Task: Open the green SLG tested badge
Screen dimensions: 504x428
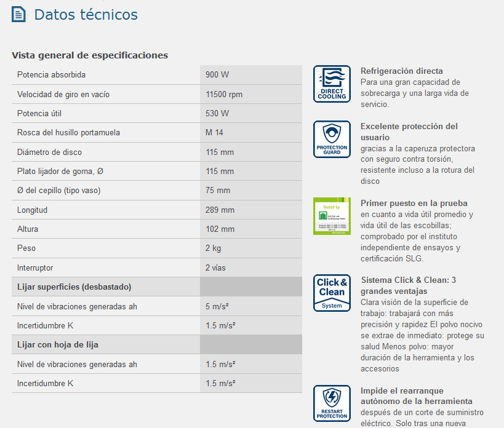Action: 332,216
